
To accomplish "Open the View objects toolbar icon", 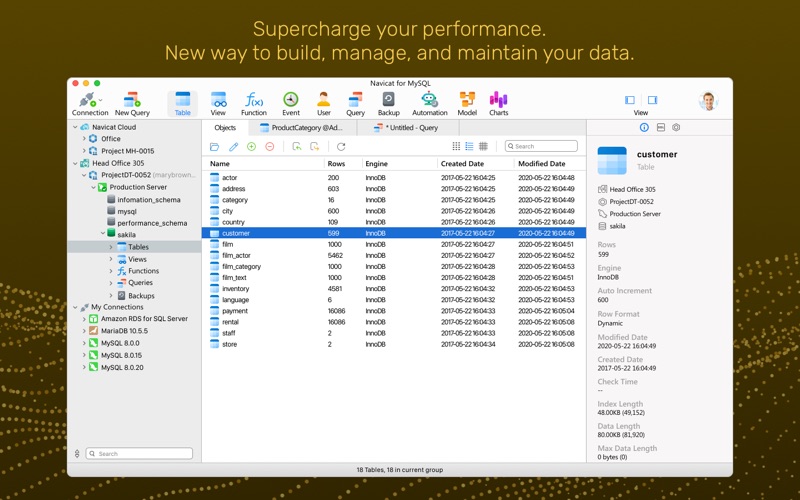I will click(218, 104).
